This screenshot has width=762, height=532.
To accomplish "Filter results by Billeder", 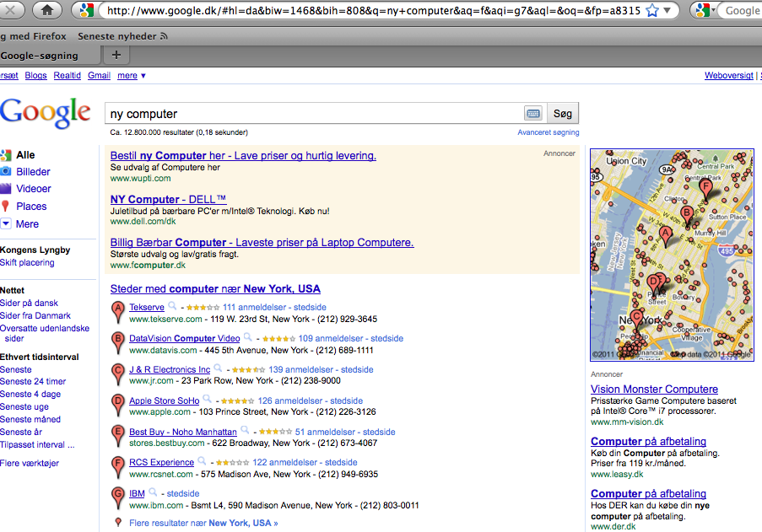I will click(33, 172).
